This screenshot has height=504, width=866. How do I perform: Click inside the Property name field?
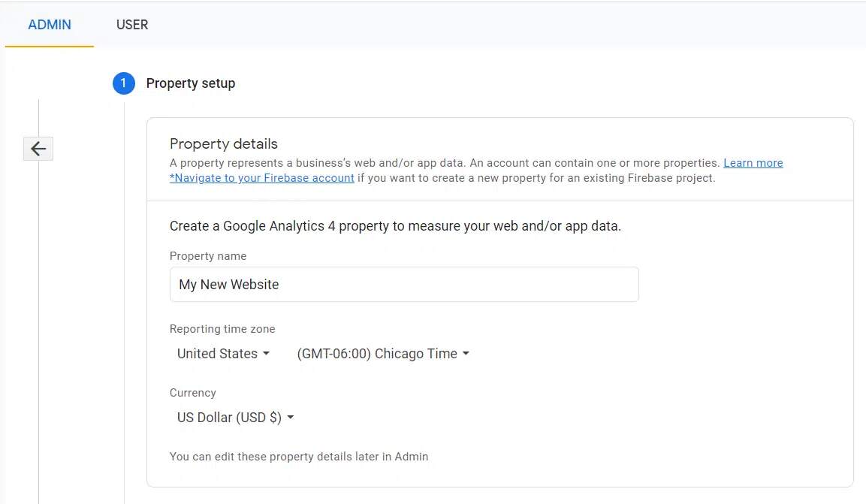point(404,284)
